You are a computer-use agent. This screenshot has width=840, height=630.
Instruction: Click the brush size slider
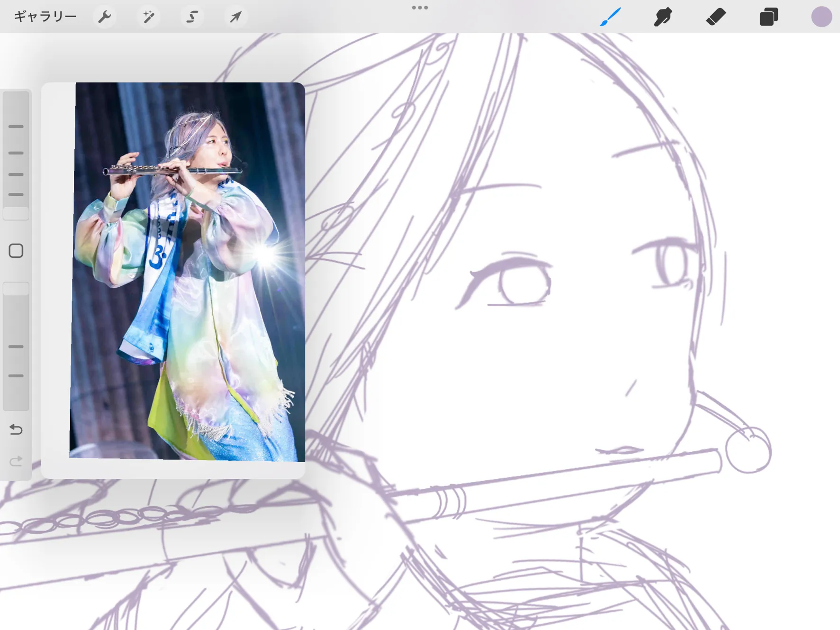tap(16, 156)
